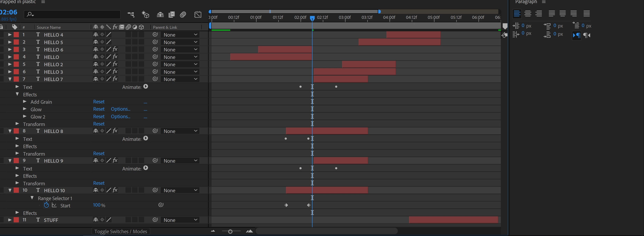Open the Paragraph panel menu

click(x=544, y=2)
